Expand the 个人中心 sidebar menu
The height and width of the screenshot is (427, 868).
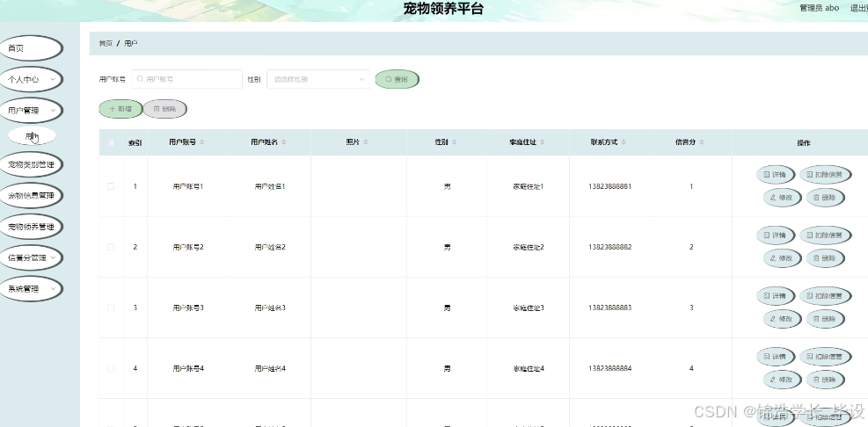[x=31, y=79]
